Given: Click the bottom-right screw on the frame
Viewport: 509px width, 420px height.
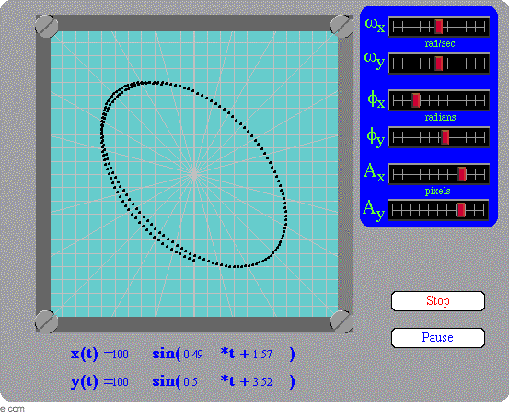Looking at the screenshot, I should pos(341,321).
